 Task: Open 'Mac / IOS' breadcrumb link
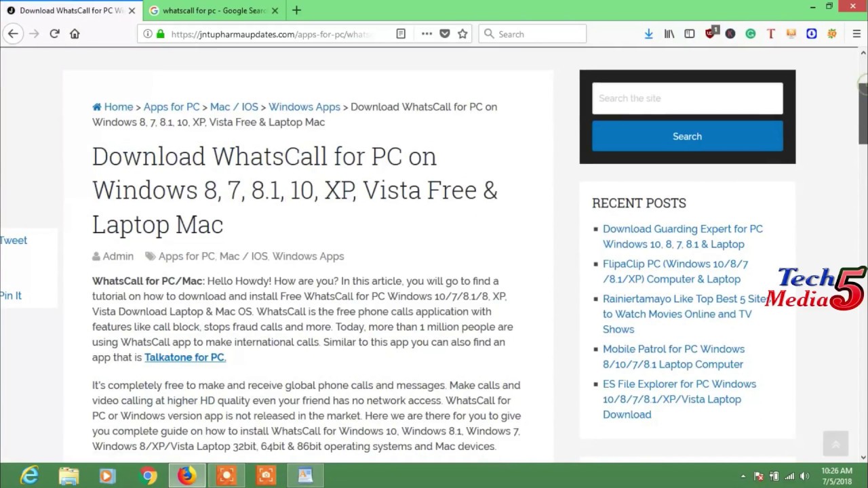coord(234,106)
